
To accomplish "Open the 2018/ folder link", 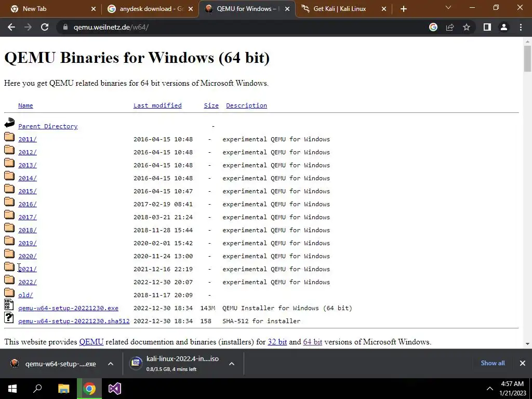I will pyautogui.click(x=28, y=230).
